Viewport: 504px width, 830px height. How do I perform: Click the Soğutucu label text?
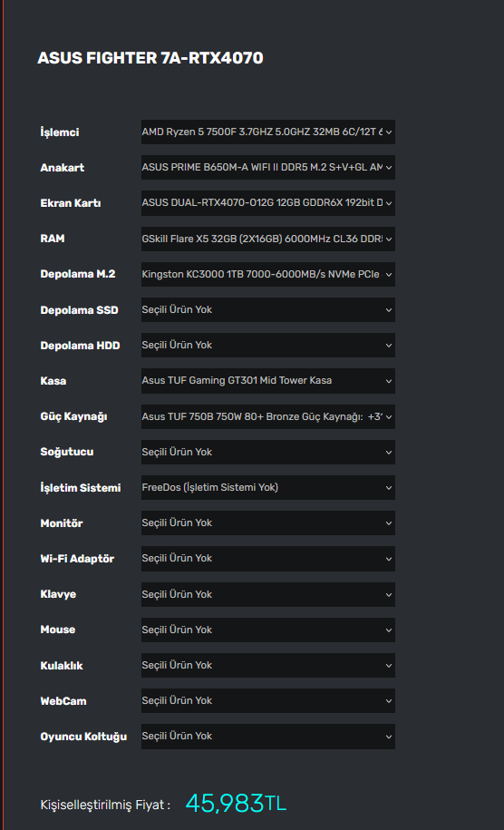coord(67,452)
